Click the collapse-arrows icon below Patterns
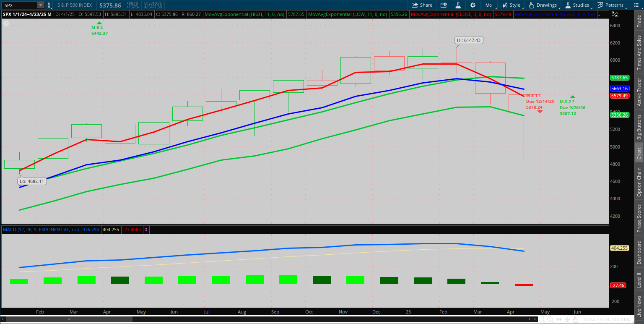The width and height of the screenshot is (644, 324). (x=615, y=14)
